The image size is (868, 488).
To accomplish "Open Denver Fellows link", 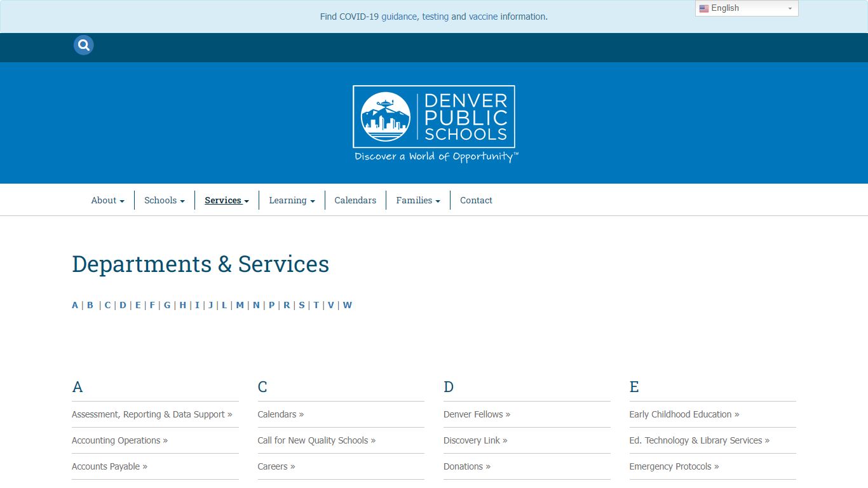I will pyautogui.click(x=477, y=414).
